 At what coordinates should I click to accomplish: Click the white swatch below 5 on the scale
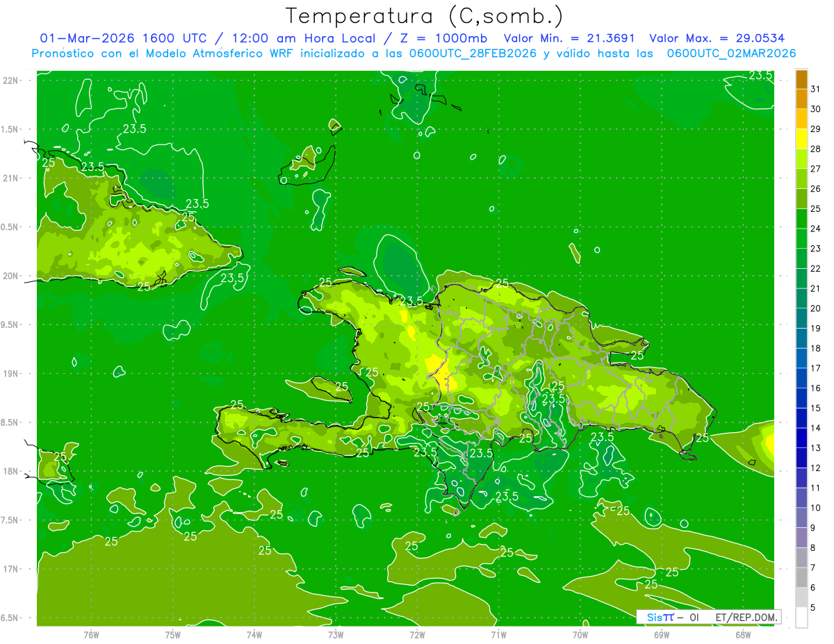tap(801, 618)
